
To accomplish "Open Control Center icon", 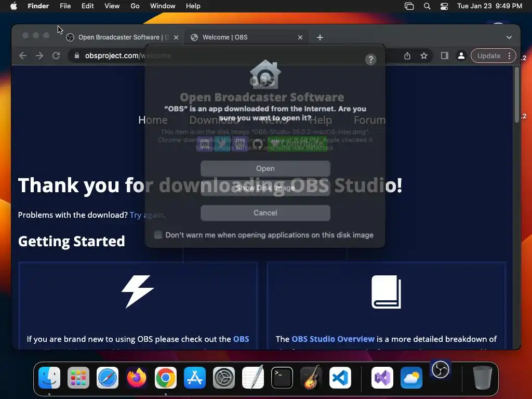I will [444, 6].
